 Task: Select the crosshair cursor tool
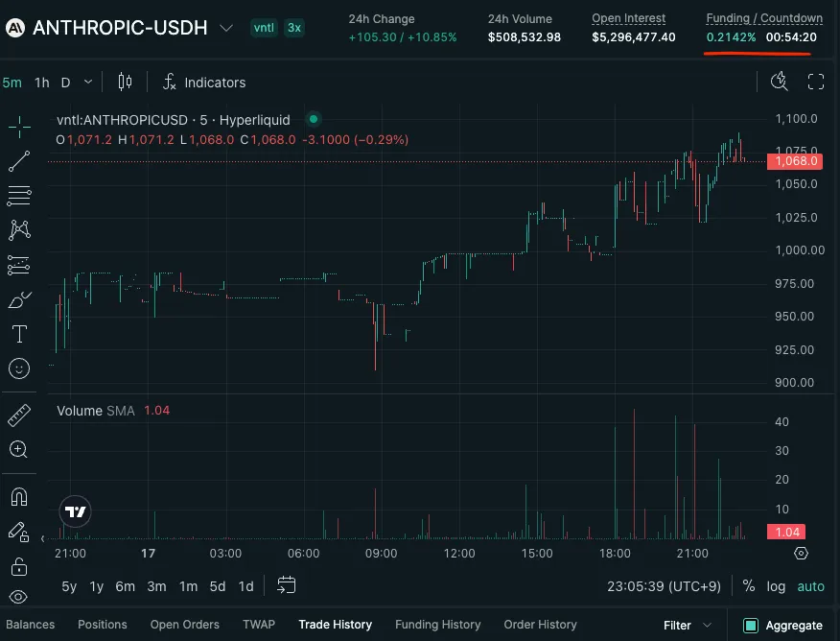(19, 127)
